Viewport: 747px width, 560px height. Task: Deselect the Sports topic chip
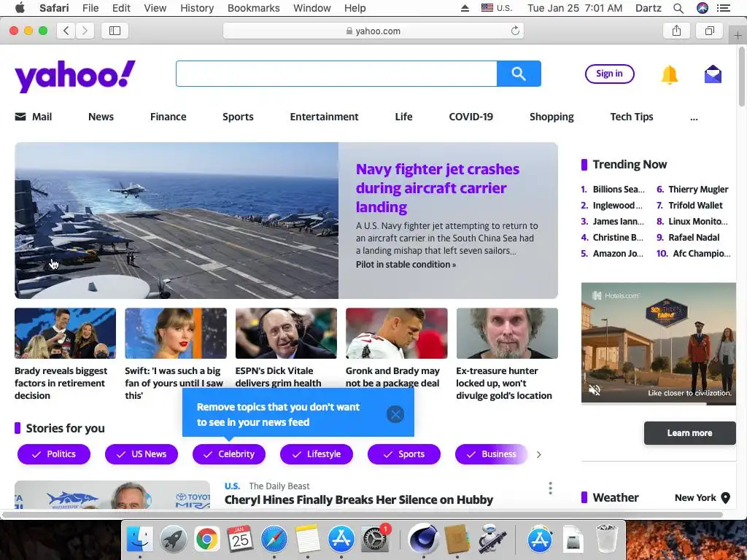(404, 454)
